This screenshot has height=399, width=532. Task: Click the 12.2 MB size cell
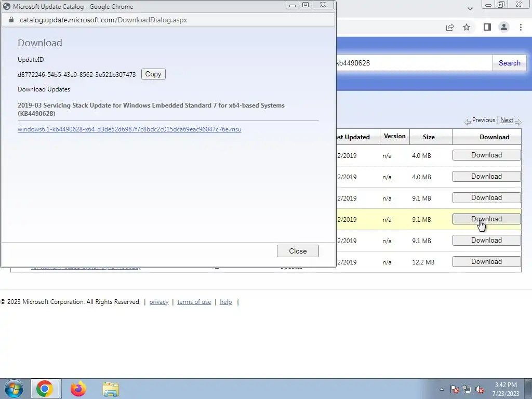pos(423,262)
